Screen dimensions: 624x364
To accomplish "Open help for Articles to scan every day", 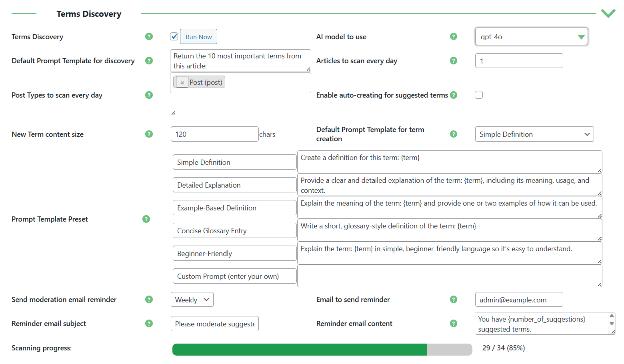I will click(x=454, y=60).
